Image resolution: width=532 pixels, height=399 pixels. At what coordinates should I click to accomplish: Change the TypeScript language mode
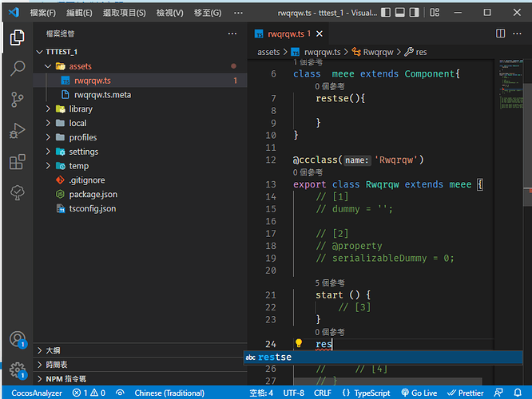371,393
